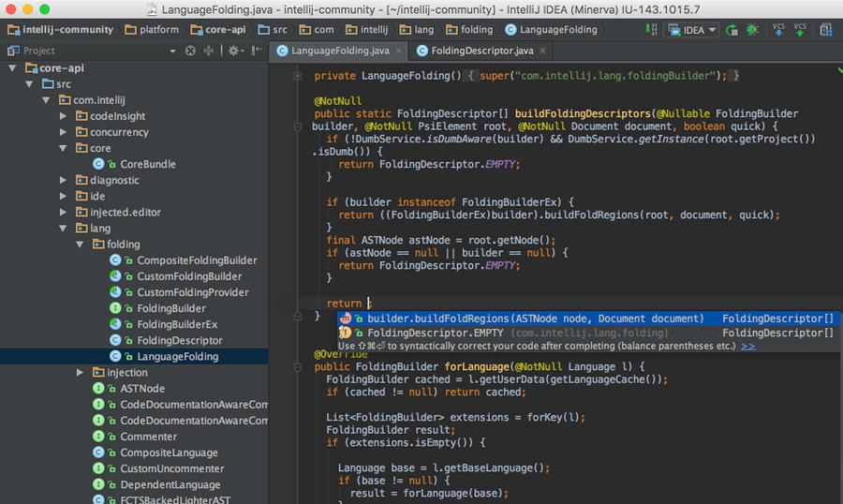Select Commenter in the project tree

[x=134, y=437]
